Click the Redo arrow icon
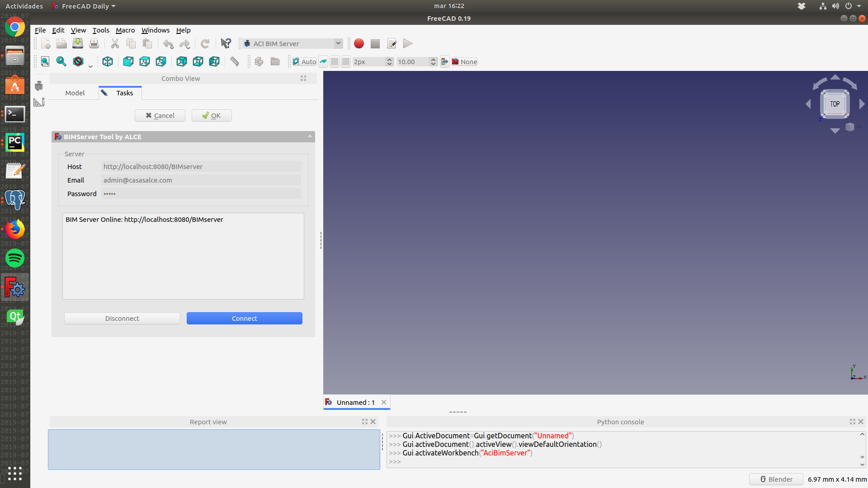868x488 pixels. [x=184, y=43]
